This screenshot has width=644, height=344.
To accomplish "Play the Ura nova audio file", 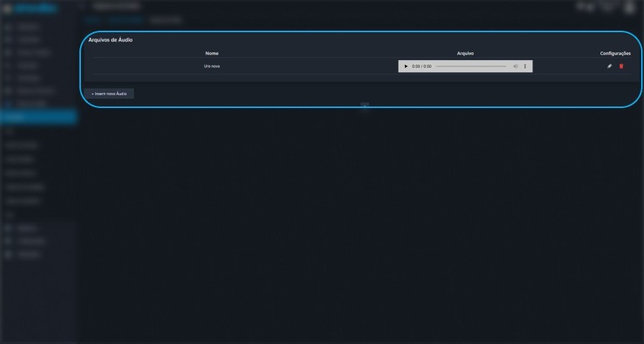I will (x=406, y=66).
